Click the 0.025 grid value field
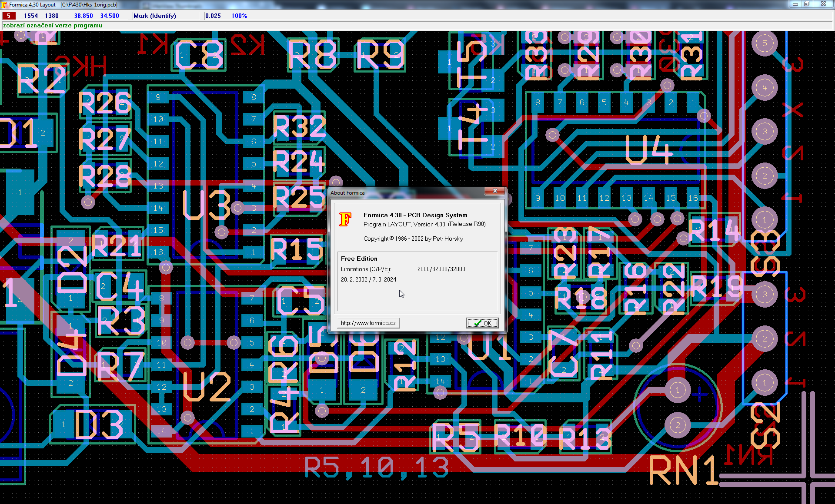 (x=213, y=16)
